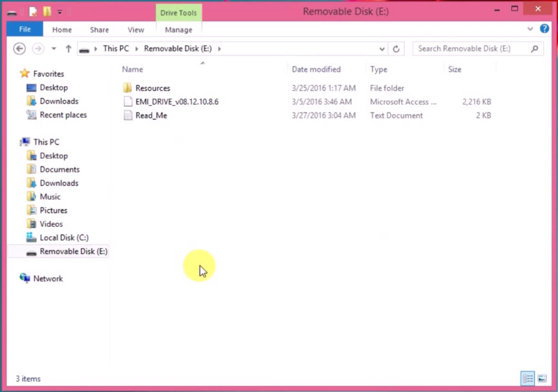Click the Recent places icon
Viewport: 558px width, 392px height.
(31, 115)
